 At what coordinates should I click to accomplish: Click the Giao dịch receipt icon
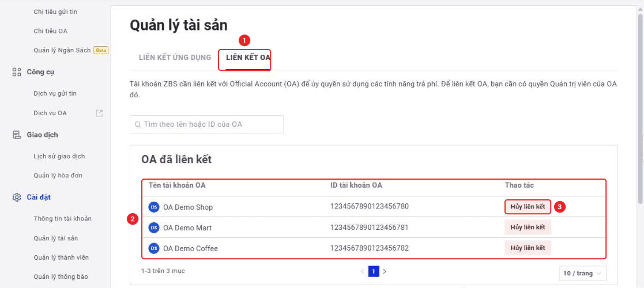pos(17,135)
